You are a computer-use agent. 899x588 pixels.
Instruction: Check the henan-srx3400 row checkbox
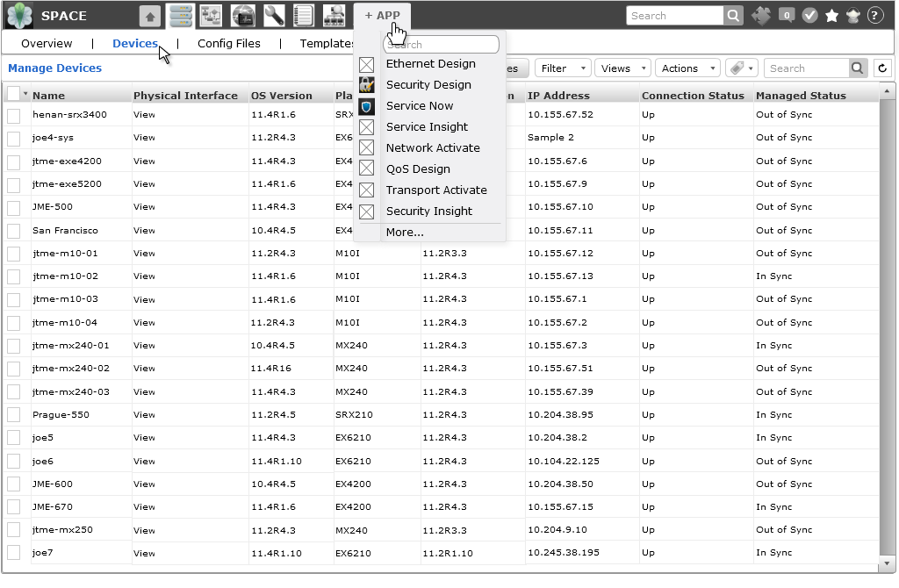pos(14,116)
